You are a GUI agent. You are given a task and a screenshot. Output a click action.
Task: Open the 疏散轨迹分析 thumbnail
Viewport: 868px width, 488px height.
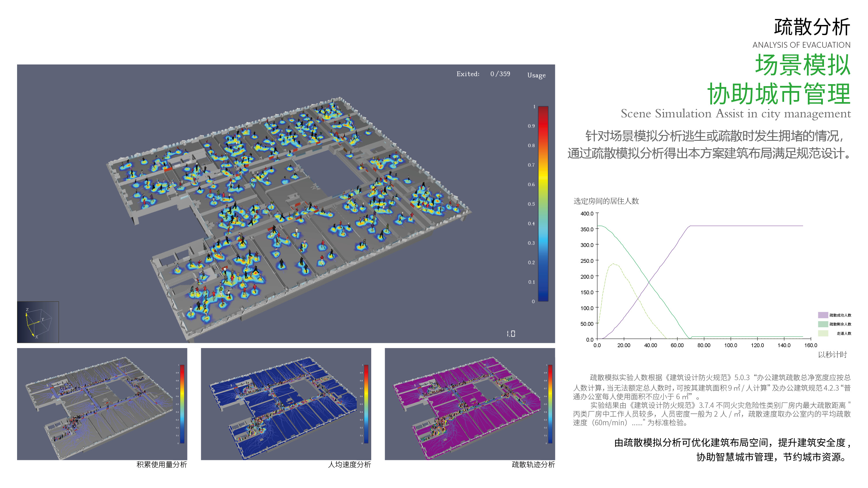point(470,404)
